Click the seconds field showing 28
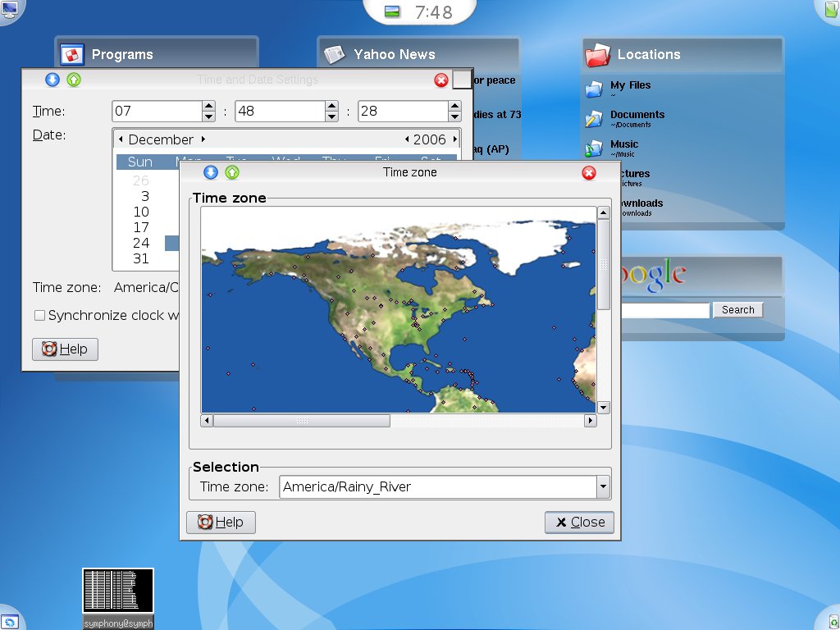Viewport: 840px width, 630px height. point(403,111)
